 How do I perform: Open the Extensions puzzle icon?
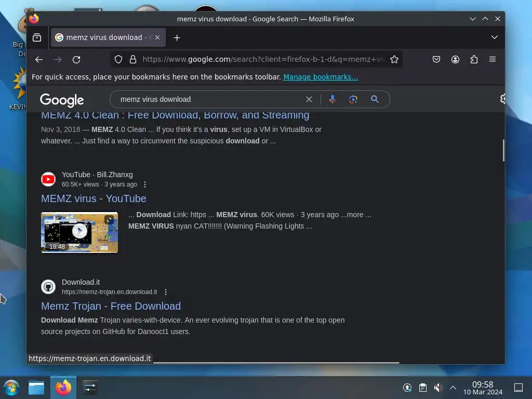(474, 59)
